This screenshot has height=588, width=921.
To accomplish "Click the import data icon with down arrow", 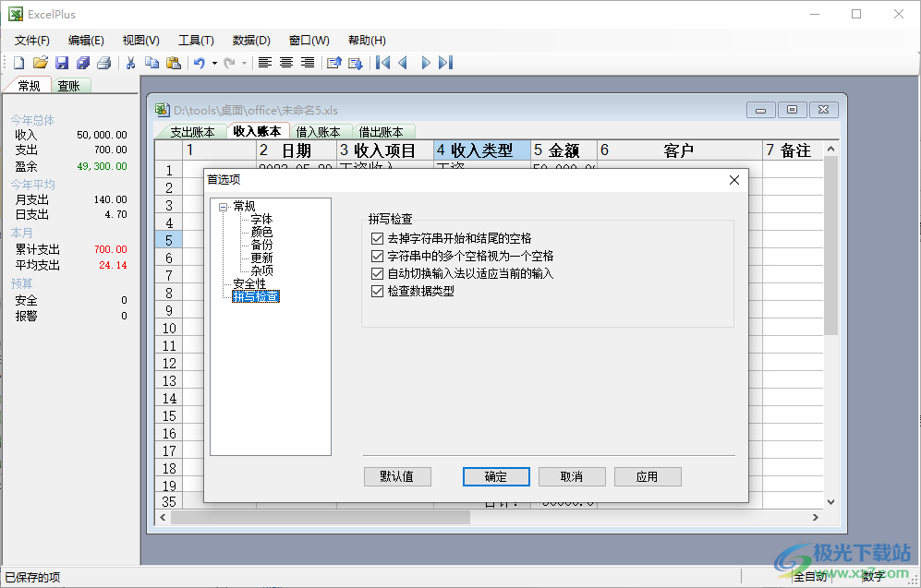I will tap(356, 63).
